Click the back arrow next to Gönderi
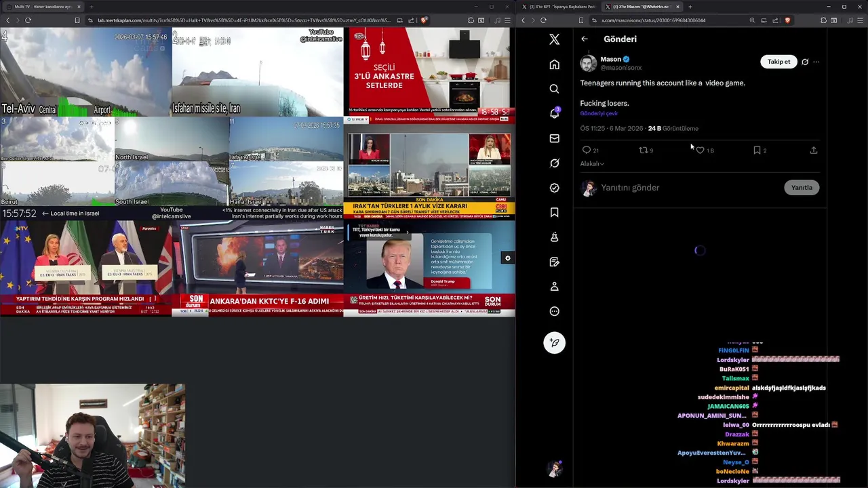 click(585, 39)
